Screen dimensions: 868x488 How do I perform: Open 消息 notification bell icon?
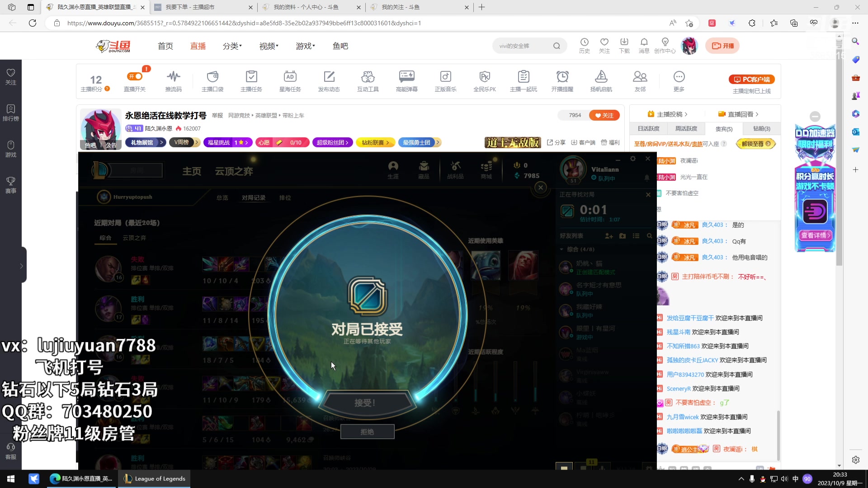tap(644, 46)
